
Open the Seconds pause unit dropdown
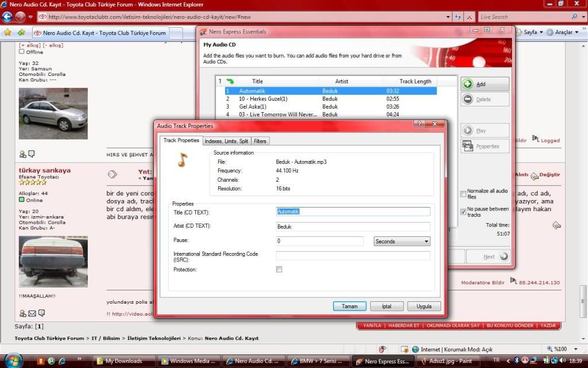402,241
